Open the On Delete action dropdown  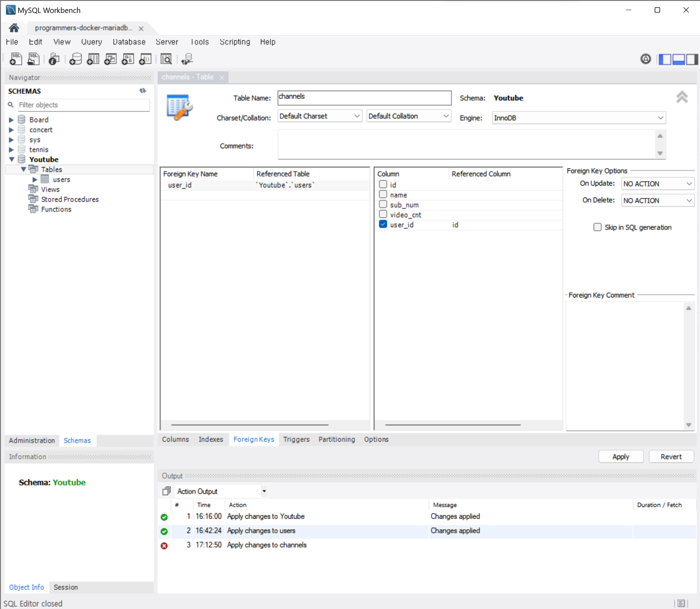pos(658,200)
